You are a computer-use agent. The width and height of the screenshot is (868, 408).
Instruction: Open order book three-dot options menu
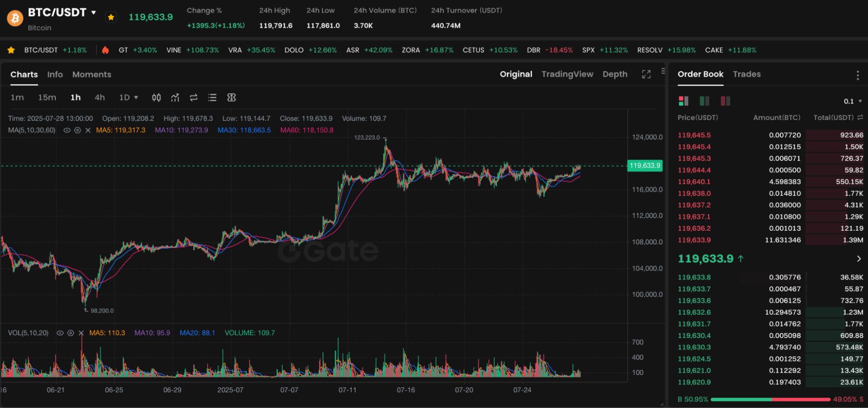(858, 75)
